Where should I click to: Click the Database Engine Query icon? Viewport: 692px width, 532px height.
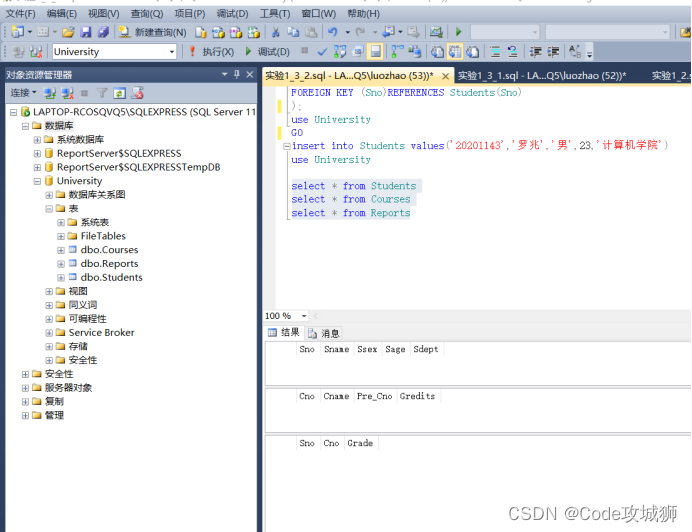click(201, 32)
